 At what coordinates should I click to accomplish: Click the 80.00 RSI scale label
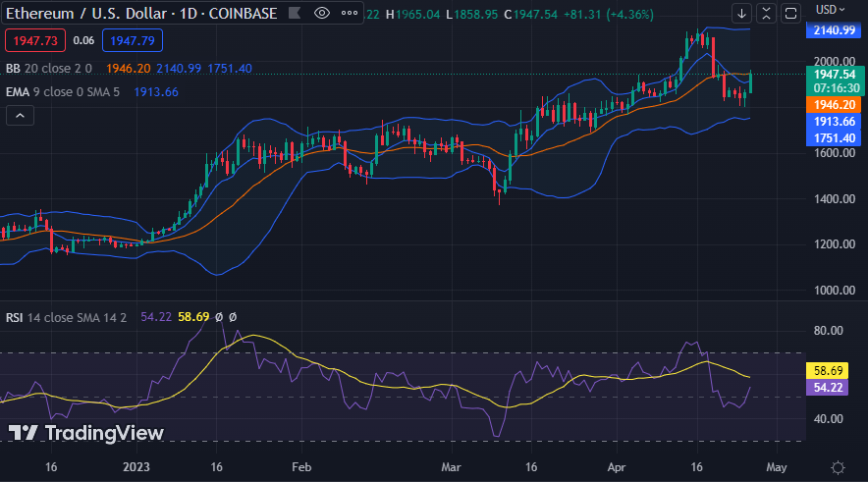828,331
